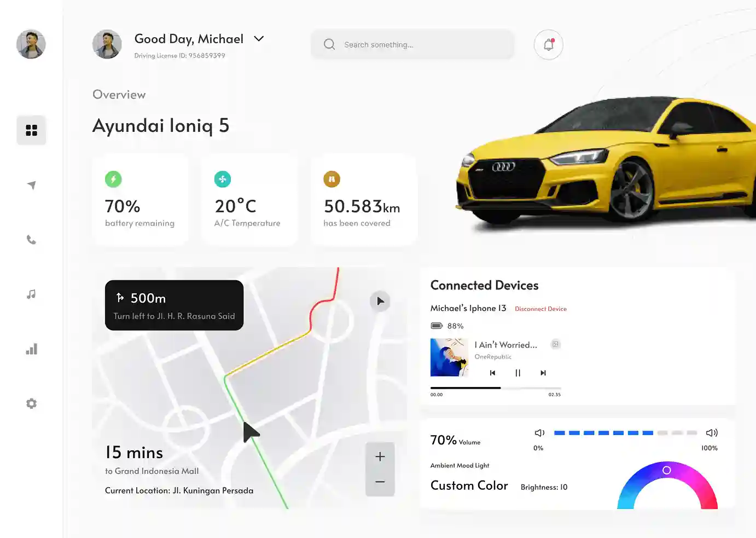The height and width of the screenshot is (538, 756).
Task: Click to Grand Indonesia Mall destination text
Action: (x=152, y=471)
